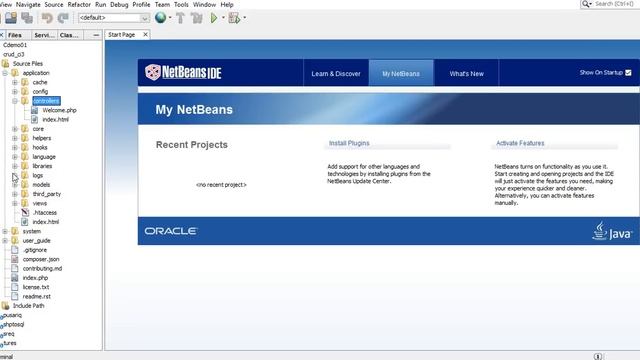Screen dimensions: 640x360
Task: Open the Navigate menu
Action: click(x=28, y=4)
